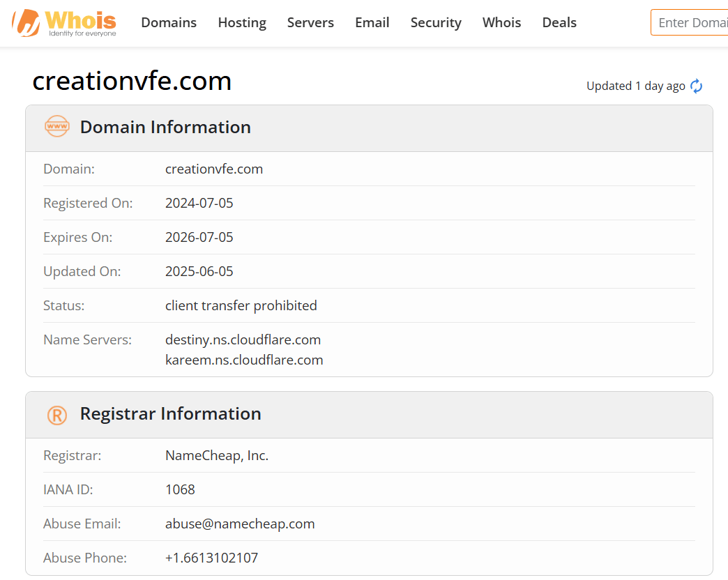728x580 pixels.
Task: Open the Hosting menu
Action: tap(242, 22)
